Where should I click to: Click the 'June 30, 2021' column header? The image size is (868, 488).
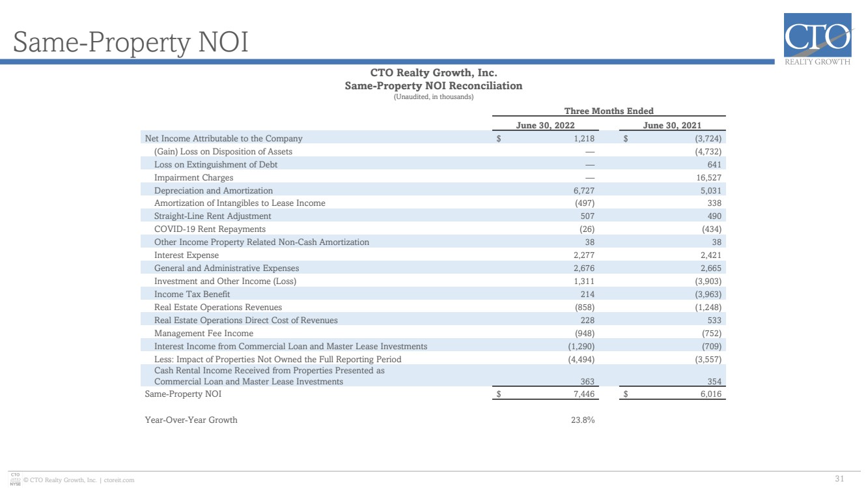672,125
